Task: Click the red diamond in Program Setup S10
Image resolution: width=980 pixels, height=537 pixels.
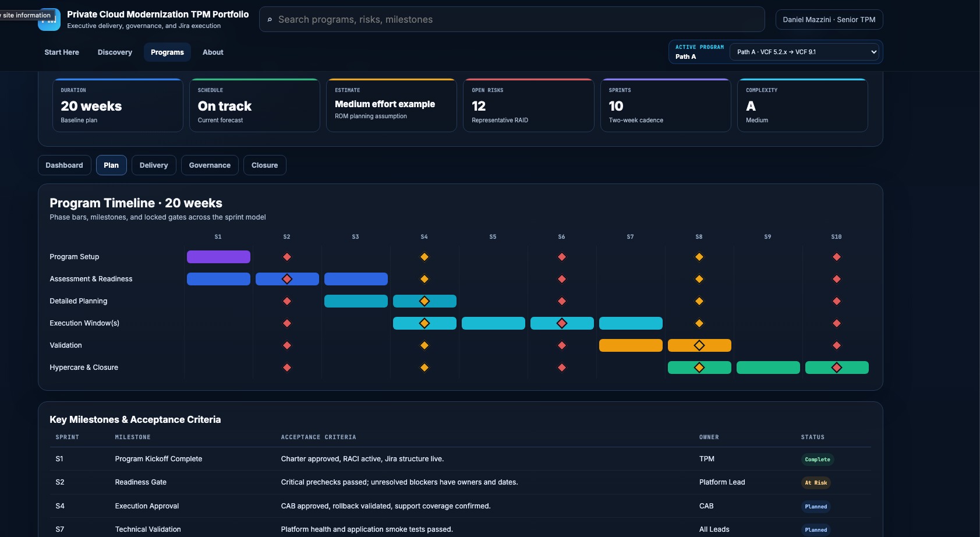Action: [x=837, y=257]
